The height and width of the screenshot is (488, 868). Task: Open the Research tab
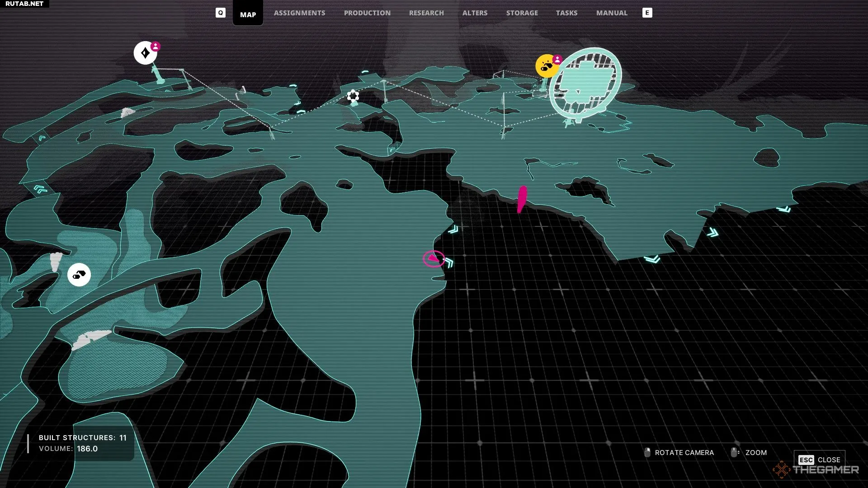[426, 13]
